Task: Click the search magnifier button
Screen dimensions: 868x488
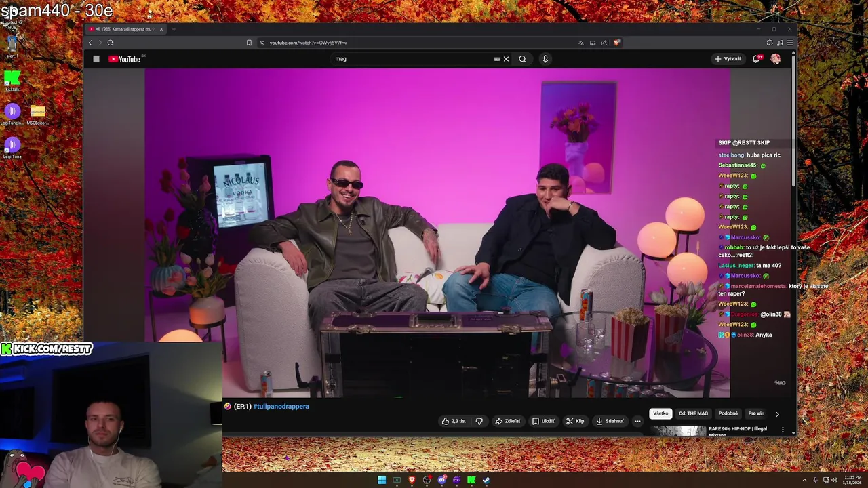Action: 522,59
